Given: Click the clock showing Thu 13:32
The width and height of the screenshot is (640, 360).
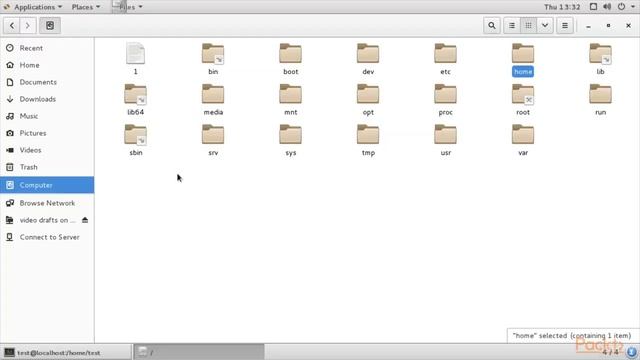Looking at the screenshot, I should (562, 7).
